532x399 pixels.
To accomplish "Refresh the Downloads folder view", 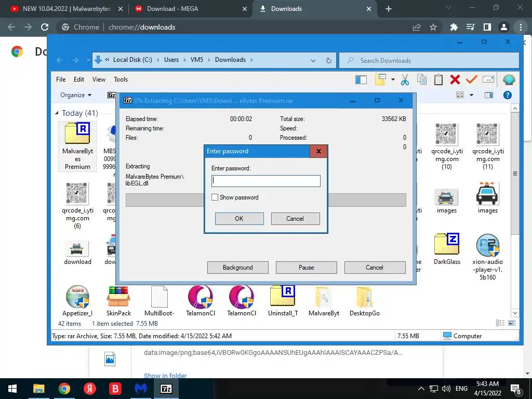I will coord(328,60).
